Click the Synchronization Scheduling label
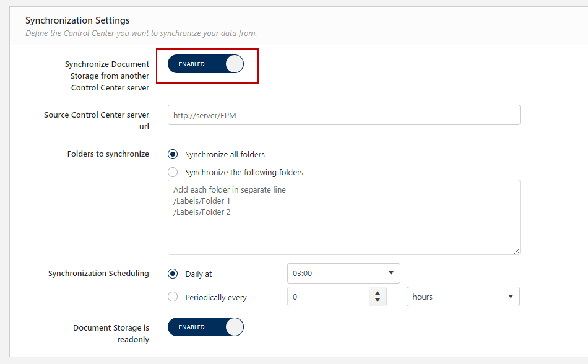588x364 pixels. pyautogui.click(x=98, y=273)
